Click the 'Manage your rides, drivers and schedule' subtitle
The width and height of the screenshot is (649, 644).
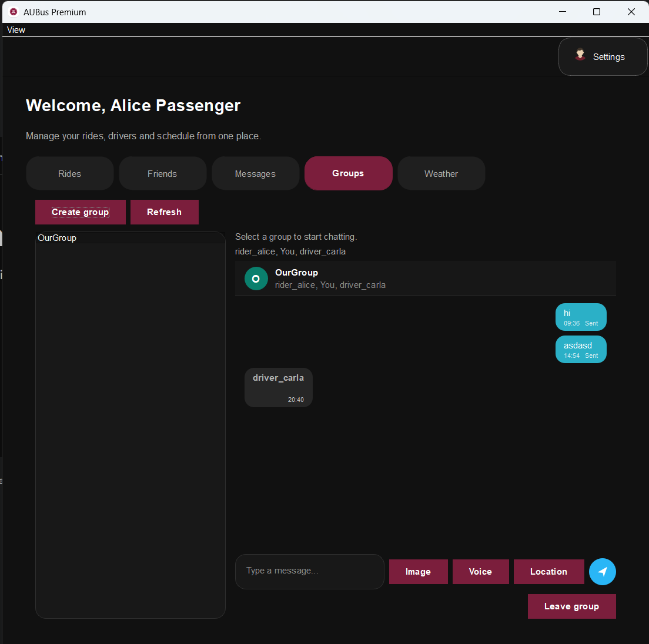143,136
